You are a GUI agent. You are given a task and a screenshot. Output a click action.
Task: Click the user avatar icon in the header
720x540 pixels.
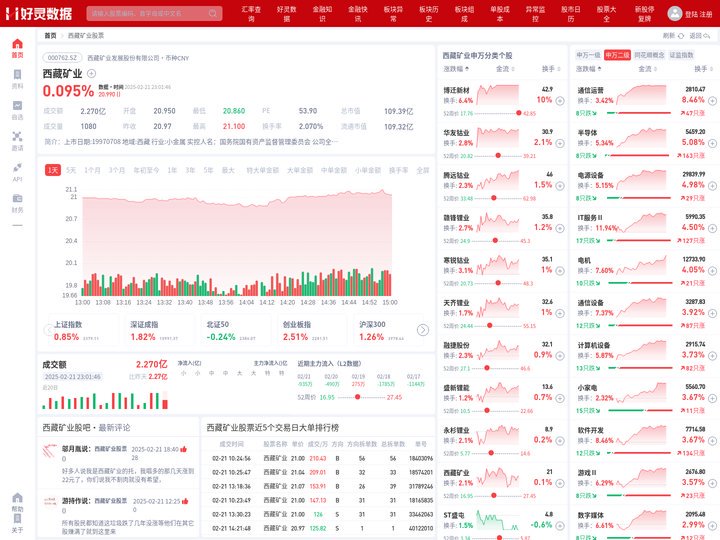pos(675,13)
